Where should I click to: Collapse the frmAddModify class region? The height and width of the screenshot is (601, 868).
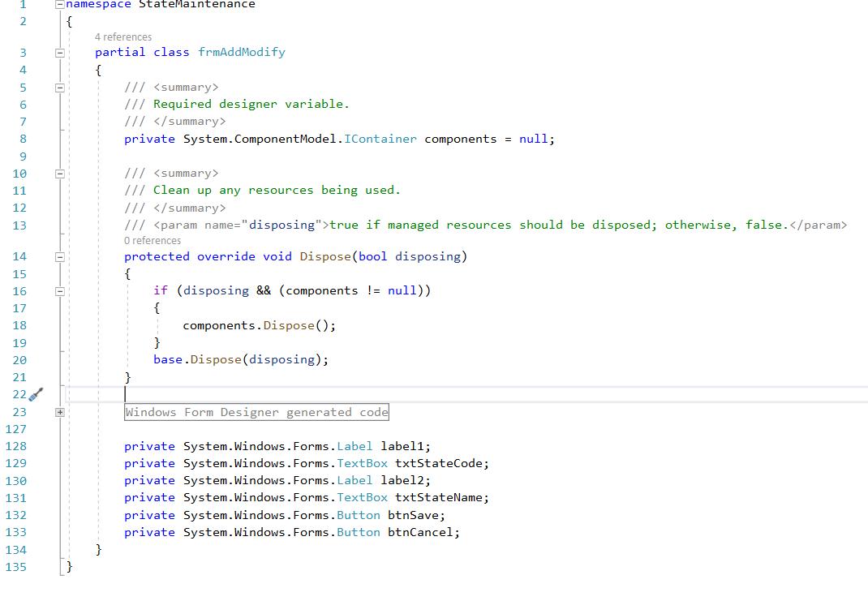(60, 54)
